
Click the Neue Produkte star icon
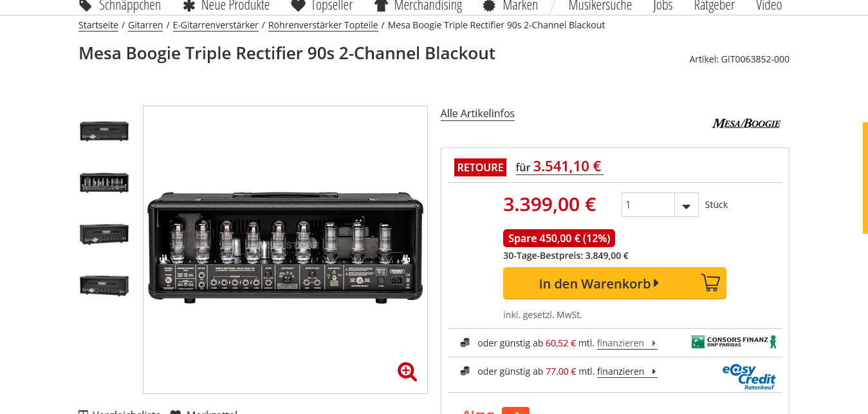(189, 6)
